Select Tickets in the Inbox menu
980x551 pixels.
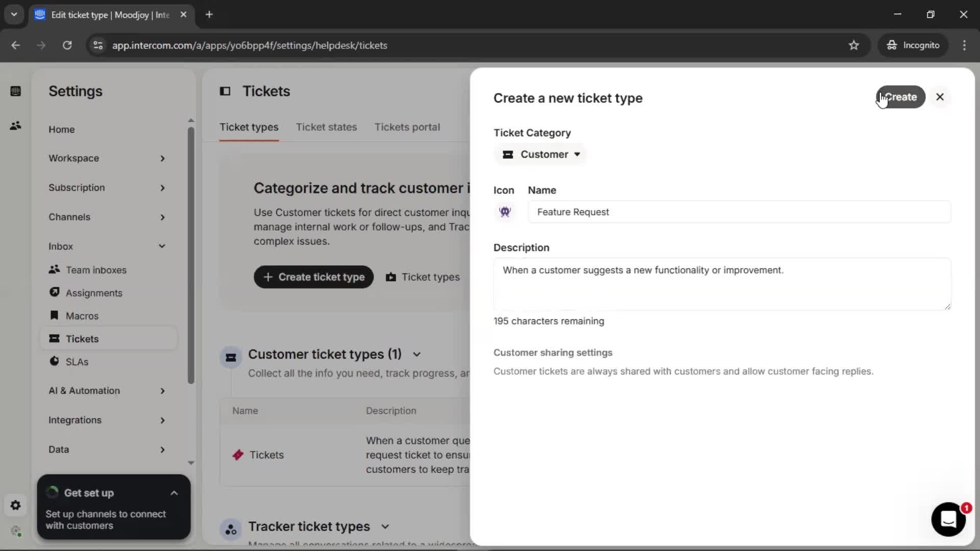tap(108, 339)
